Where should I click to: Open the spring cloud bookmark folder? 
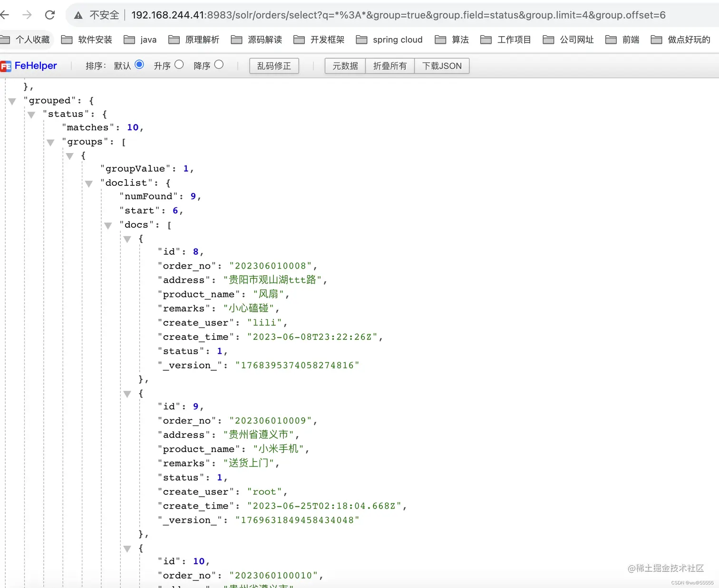point(389,39)
